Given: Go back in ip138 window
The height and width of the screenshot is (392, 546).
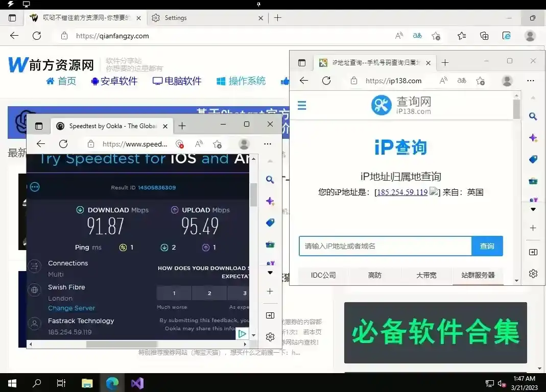Looking at the screenshot, I should (304, 81).
